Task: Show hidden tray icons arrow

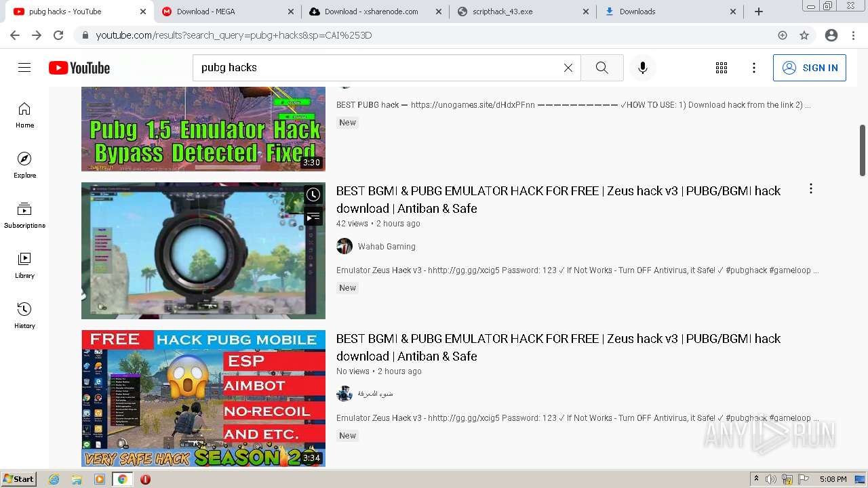Action: 756,479
